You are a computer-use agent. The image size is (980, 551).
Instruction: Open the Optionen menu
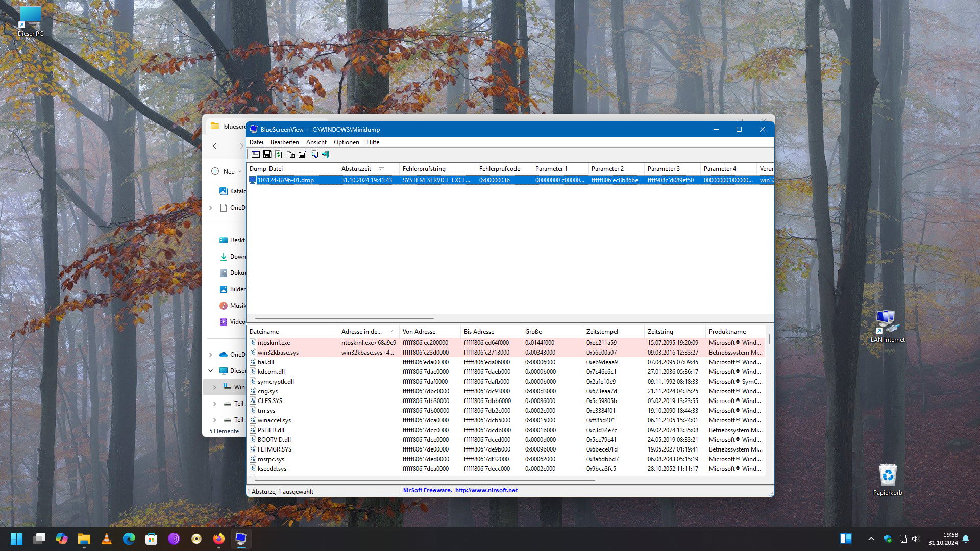click(x=346, y=142)
